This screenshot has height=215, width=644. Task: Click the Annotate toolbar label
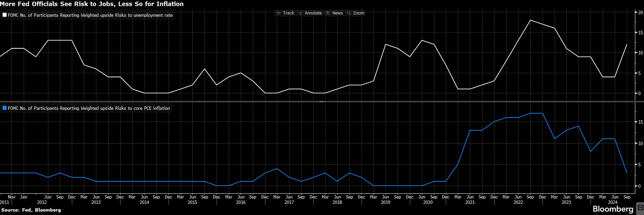[x=313, y=13]
